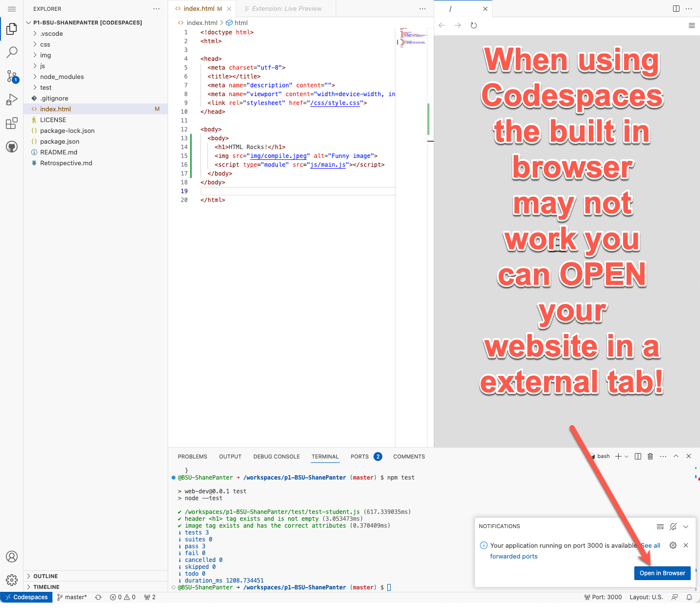Open the Run and Debug view
Image resolution: width=700 pixels, height=610 pixels.
12,100
